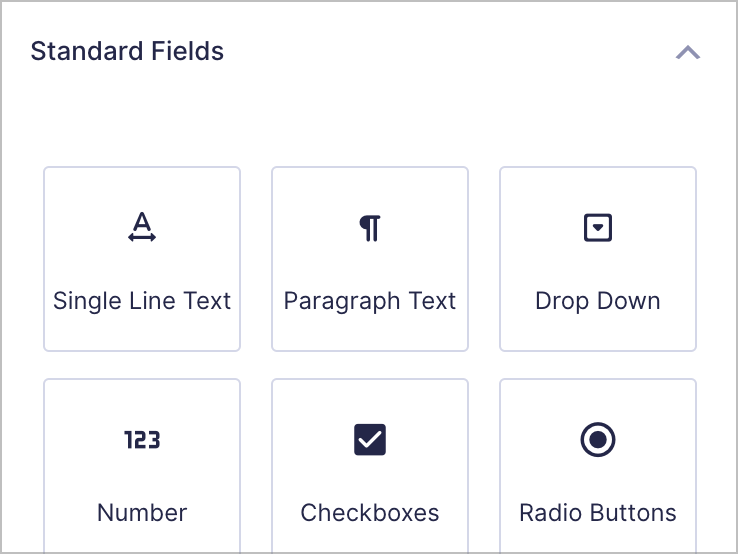The height and width of the screenshot is (554, 738).
Task: Click the Paragraph Text pilcrow icon
Action: click(x=370, y=228)
